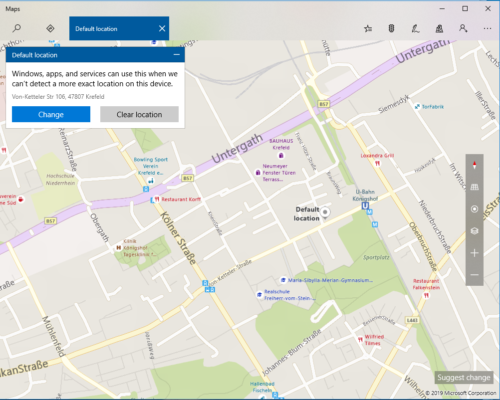Select Realschule Freiherr-vom-Stein school marker
The height and width of the screenshot is (400, 500).
259,295
